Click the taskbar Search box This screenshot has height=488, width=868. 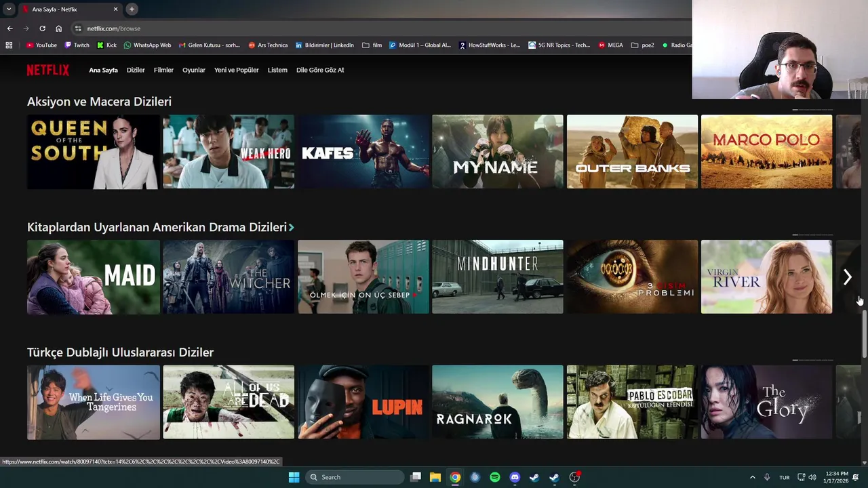tap(355, 477)
